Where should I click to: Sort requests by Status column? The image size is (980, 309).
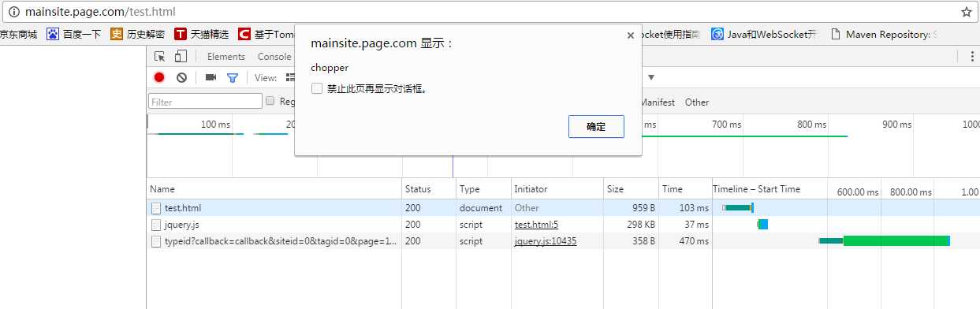[429, 189]
